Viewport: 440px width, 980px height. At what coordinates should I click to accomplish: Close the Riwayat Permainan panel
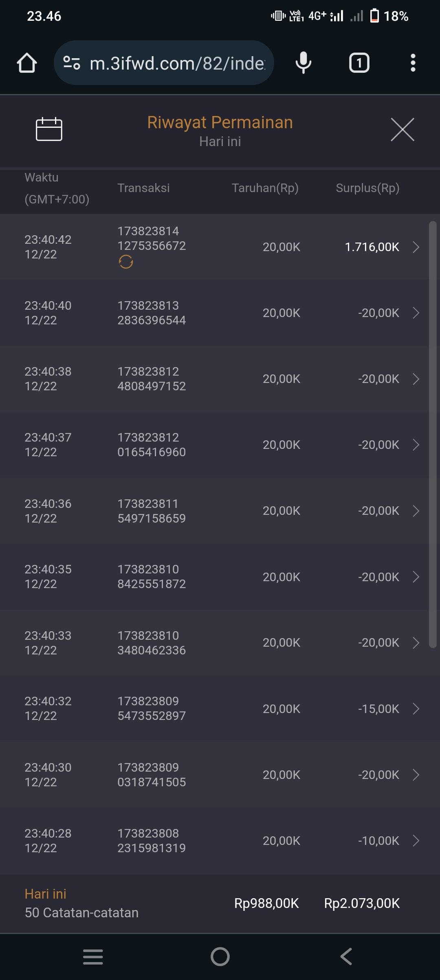click(402, 129)
